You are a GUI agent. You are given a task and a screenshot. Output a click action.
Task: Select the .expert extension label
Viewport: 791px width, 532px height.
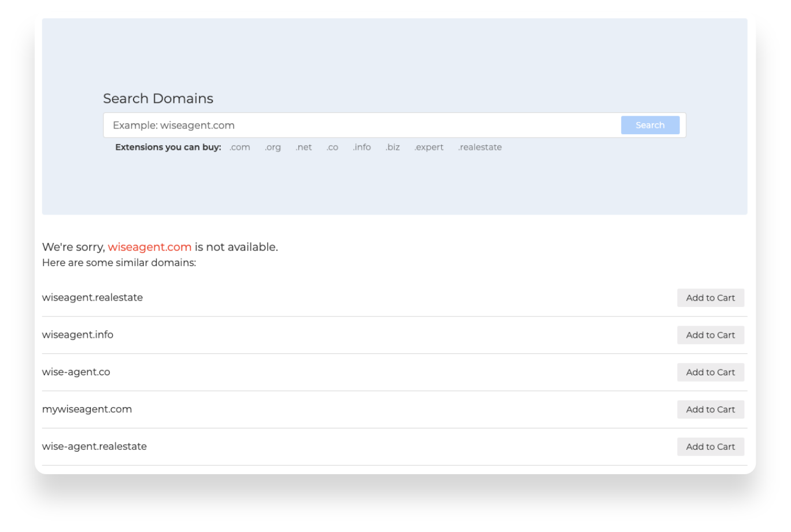[x=429, y=147]
